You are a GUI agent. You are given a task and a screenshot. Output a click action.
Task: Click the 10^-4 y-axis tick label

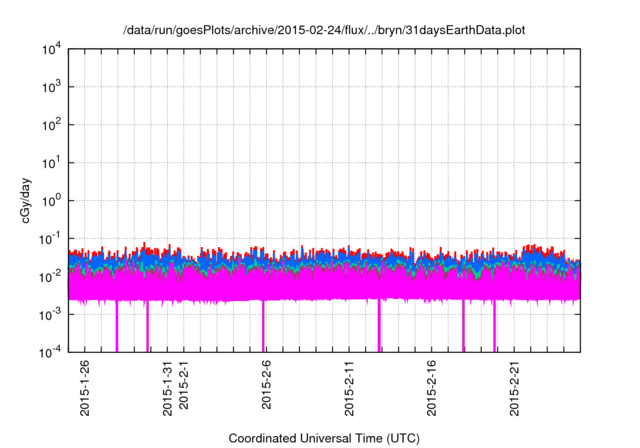pos(50,352)
